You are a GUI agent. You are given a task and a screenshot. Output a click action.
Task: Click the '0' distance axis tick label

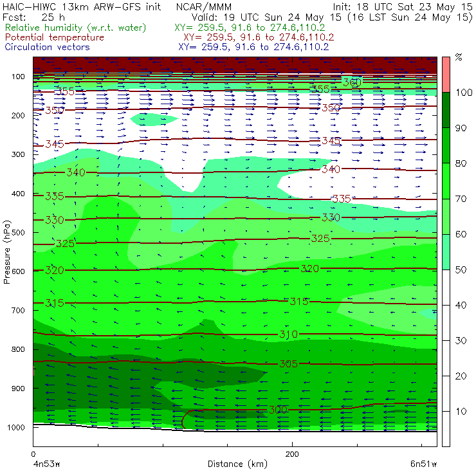point(33,454)
